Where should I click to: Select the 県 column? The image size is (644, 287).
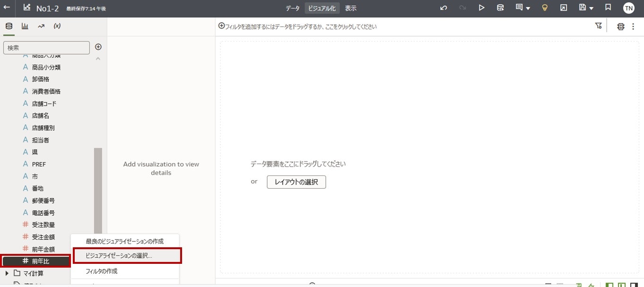pos(35,152)
